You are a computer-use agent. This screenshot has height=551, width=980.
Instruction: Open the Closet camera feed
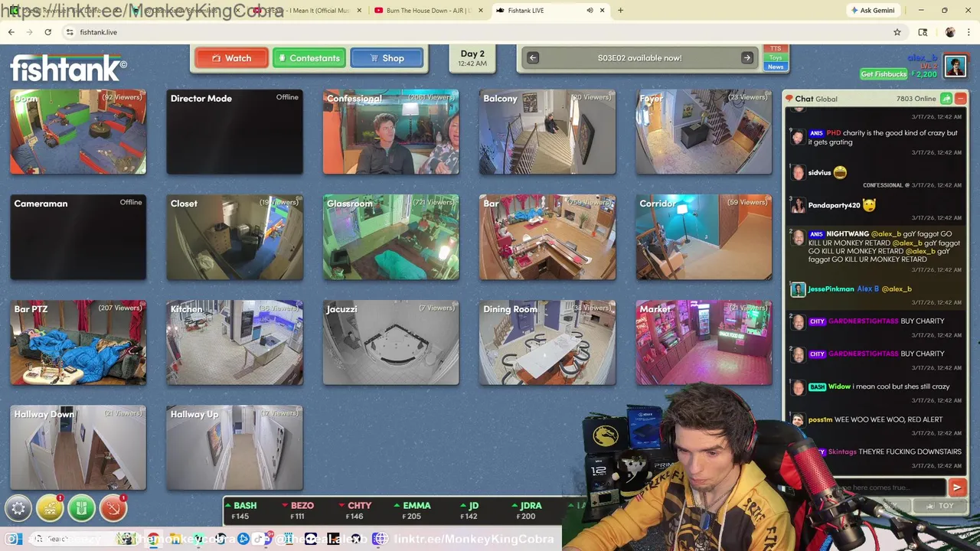(234, 237)
